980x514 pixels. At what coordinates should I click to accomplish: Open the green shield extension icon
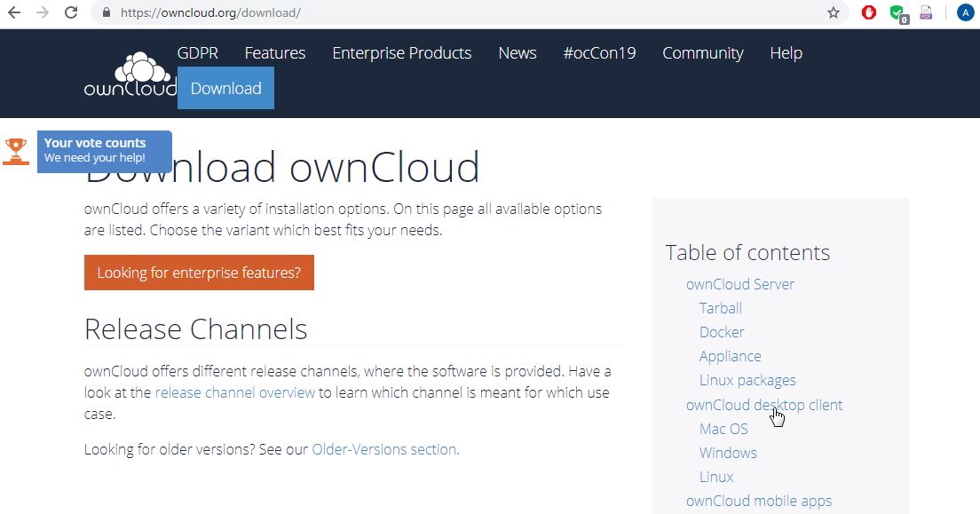[x=898, y=13]
